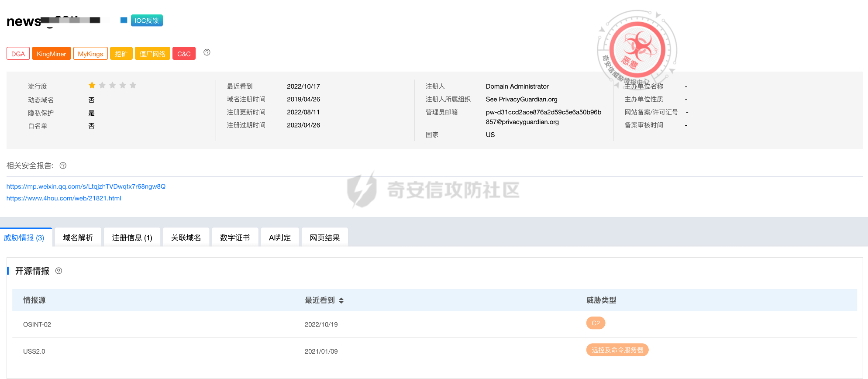Select the USS2.0 source row
This screenshot has height=379, width=868.
[x=434, y=351]
